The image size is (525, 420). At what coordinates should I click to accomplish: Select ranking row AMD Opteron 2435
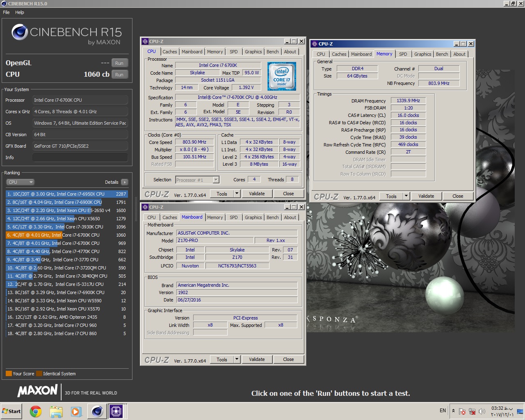[x=67, y=317]
